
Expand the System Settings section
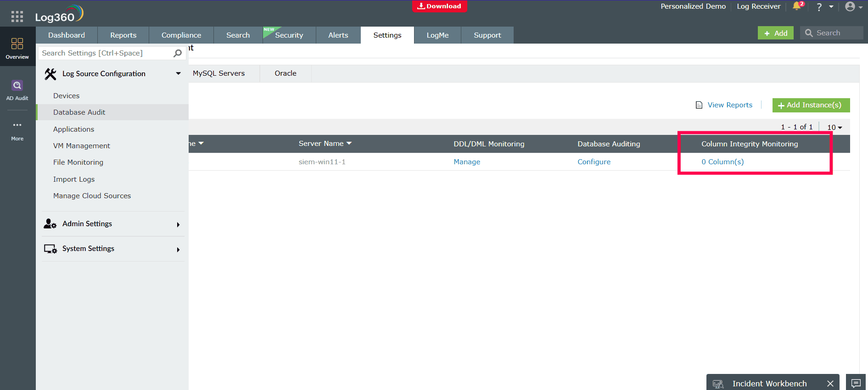click(178, 250)
